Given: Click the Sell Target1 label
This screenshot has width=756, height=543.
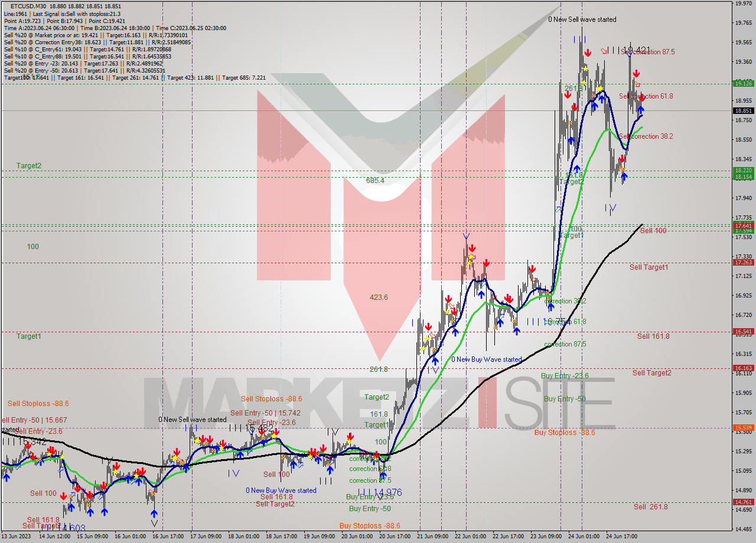Looking at the screenshot, I should point(649,267).
